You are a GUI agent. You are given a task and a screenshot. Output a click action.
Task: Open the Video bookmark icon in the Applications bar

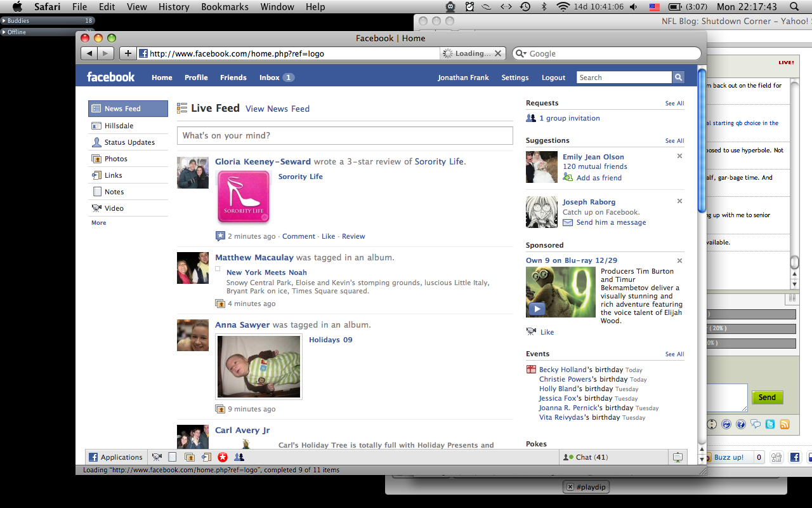pos(157,457)
